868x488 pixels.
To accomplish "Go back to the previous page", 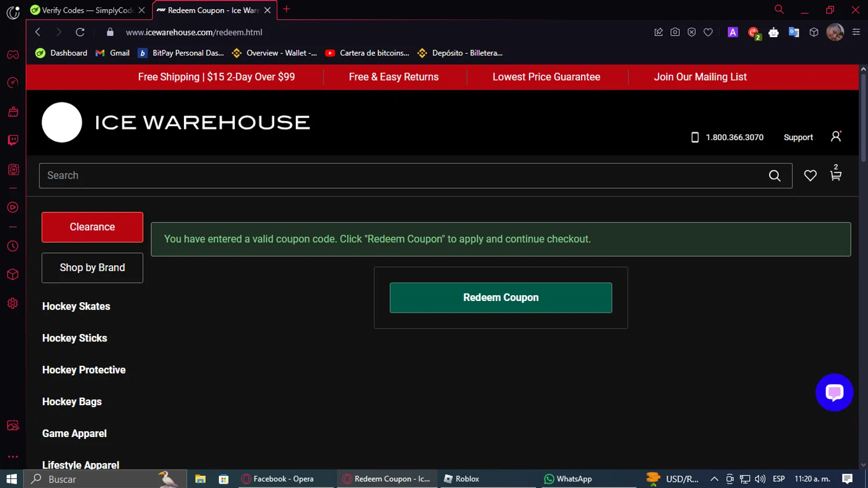I will tap(38, 32).
